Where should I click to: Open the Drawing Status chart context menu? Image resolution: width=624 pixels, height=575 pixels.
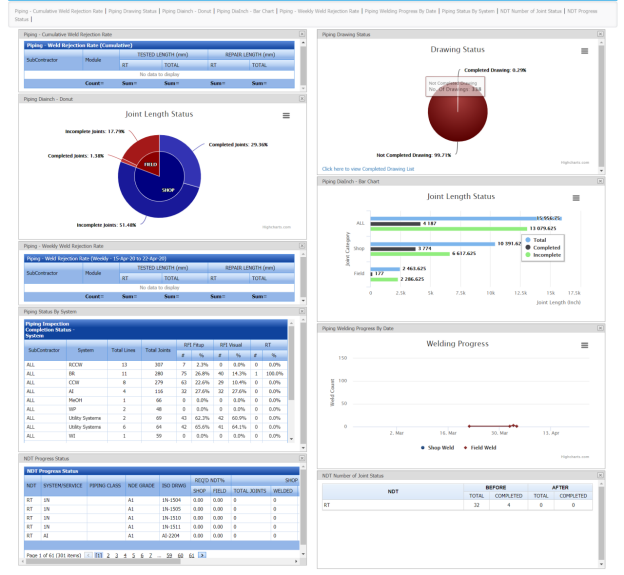584,51
